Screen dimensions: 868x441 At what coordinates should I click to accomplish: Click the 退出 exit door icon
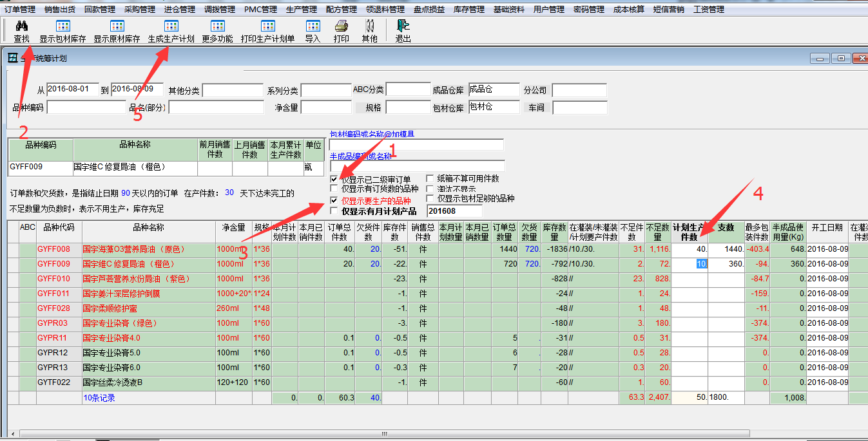403,26
